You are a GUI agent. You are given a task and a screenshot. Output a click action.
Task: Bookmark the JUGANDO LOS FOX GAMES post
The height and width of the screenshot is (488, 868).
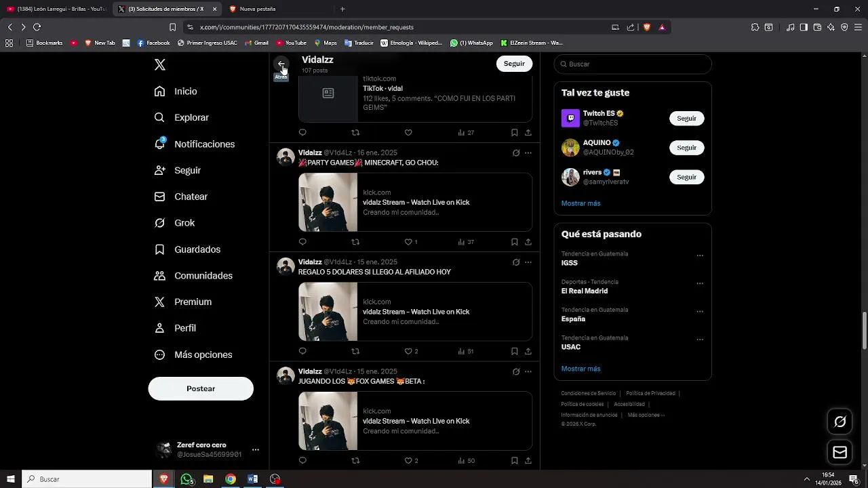(x=514, y=461)
